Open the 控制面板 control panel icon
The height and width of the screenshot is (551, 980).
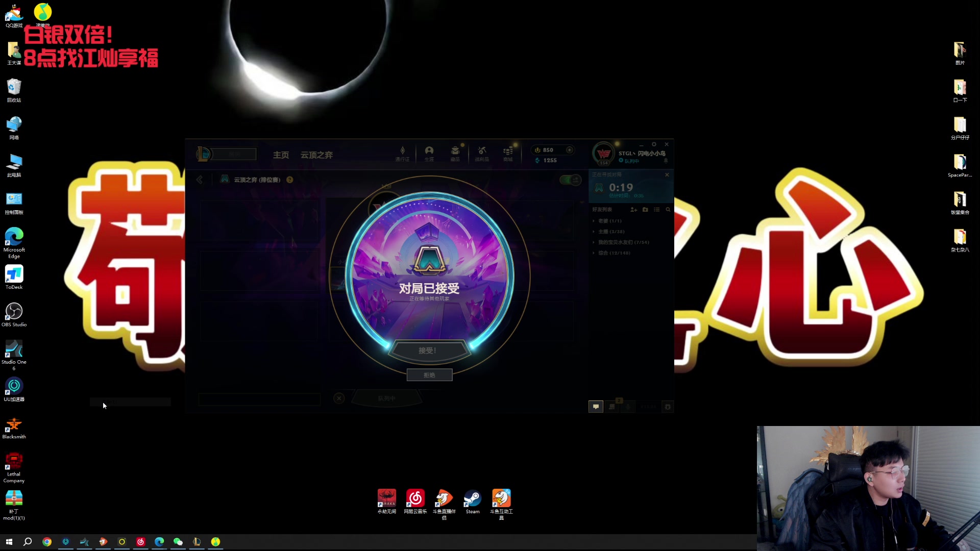tap(14, 203)
